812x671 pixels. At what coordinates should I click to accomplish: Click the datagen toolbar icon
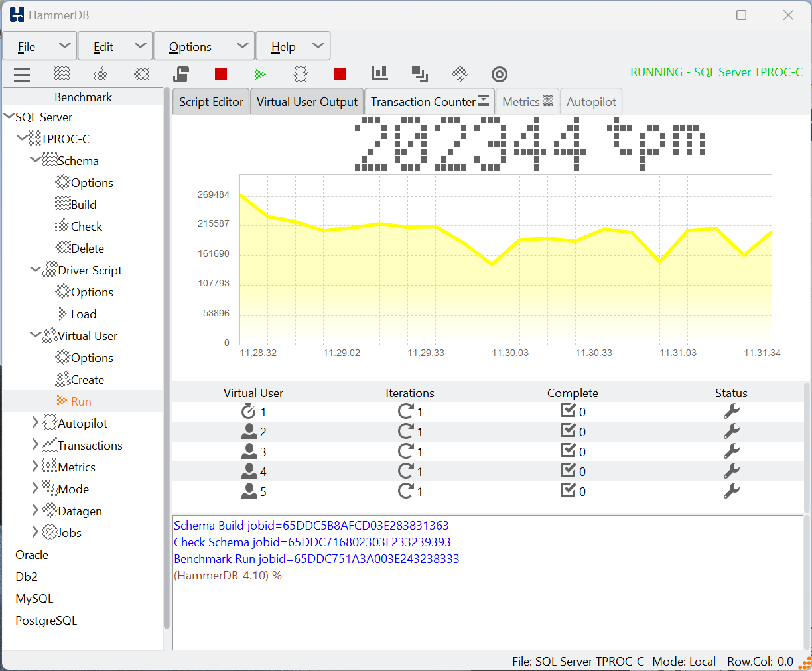(460, 74)
